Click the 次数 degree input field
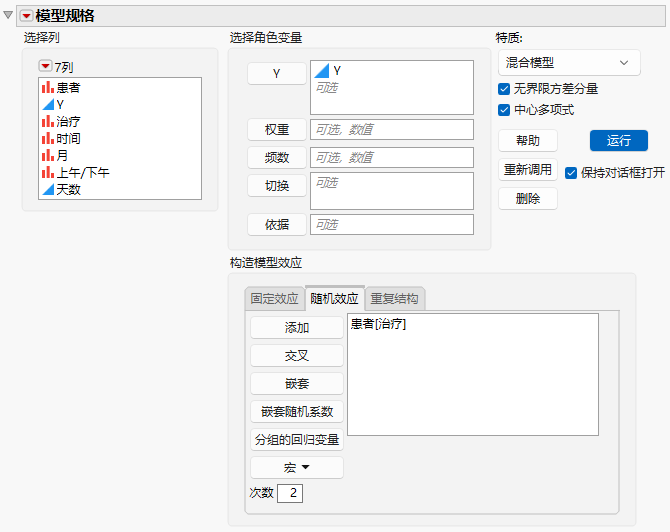This screenshot has height=532, width=670. click(290, 493)
